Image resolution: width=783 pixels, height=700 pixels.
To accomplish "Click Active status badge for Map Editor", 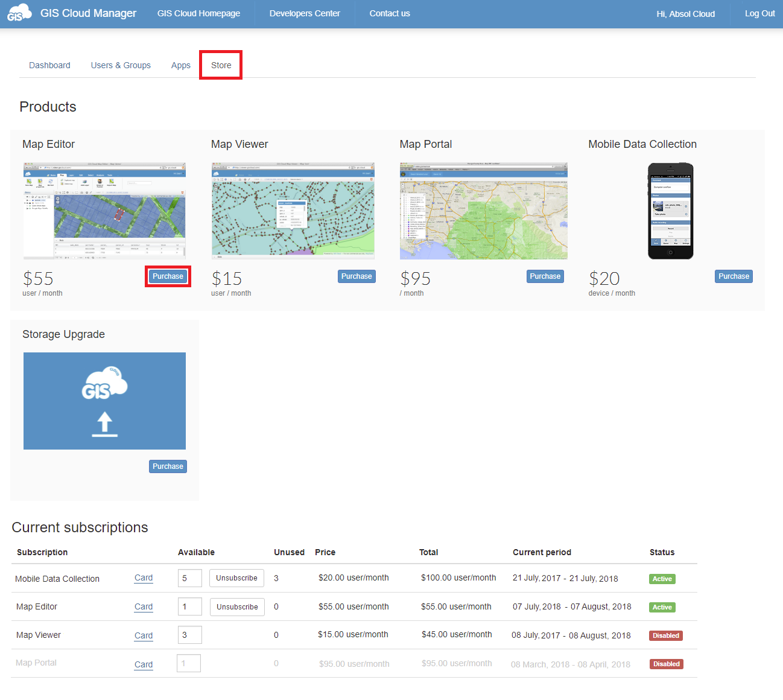I will pyautogui.click(x=662, y=607).
